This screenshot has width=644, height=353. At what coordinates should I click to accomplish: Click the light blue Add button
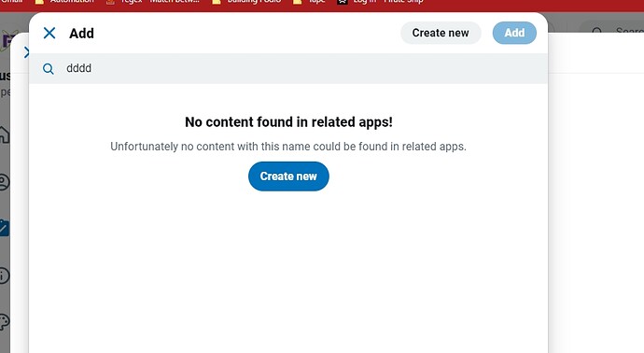pyautogui.click(x=514, y=33)
